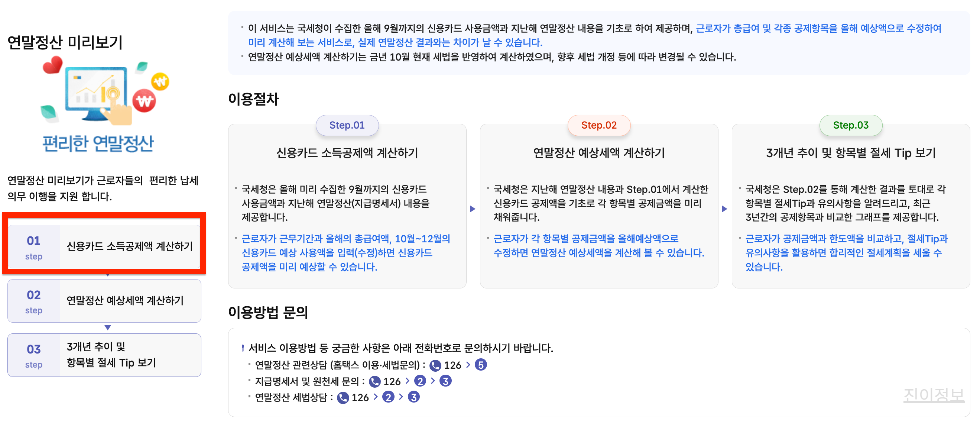980x423 pixels.
Task: Select the Step.02 badge
Action: tap(599, 125)
